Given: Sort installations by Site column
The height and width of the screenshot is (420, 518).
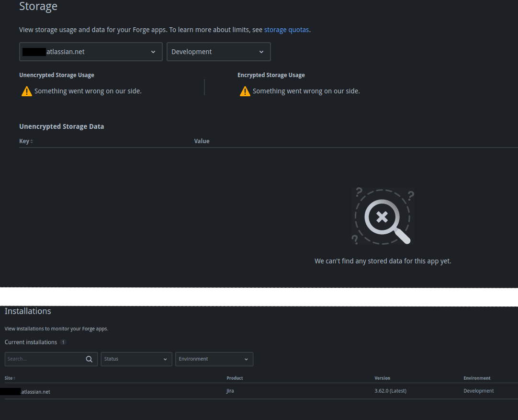Looking at the screenshot, I should [x=10, y=378].
